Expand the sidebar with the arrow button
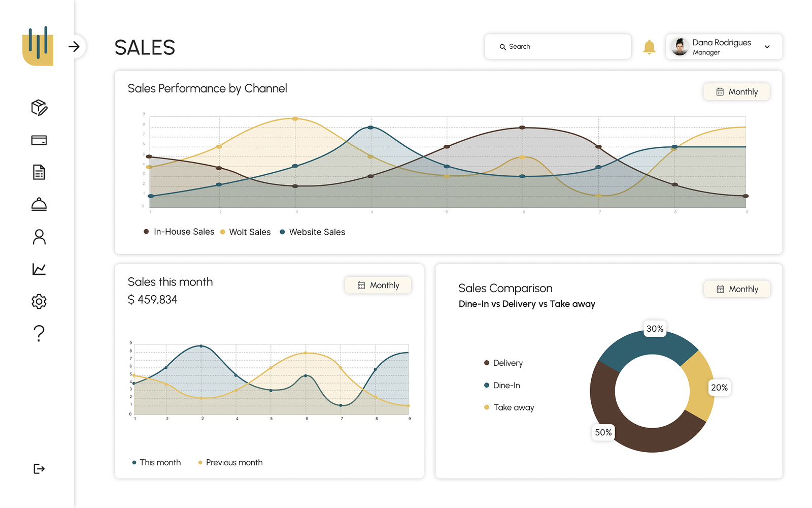Image resolution: width=812 pixels, height=508 pixels. pos(75,47)
